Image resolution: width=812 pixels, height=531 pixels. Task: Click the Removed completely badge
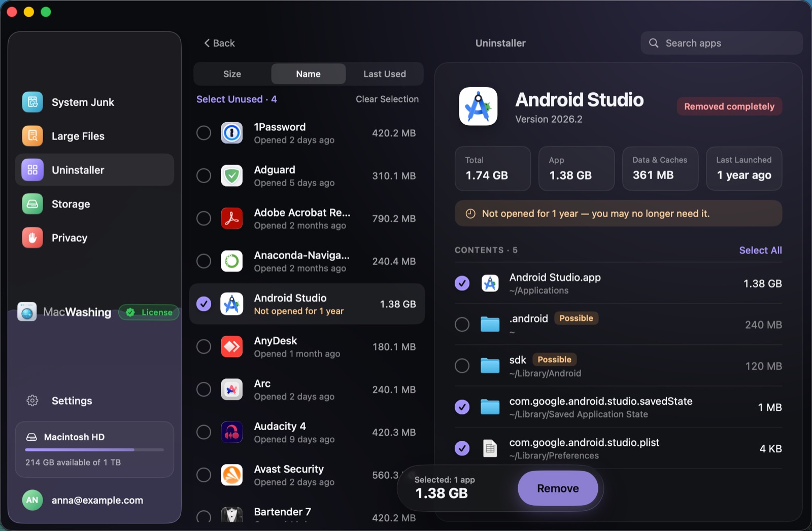pyautogui.click(x=729, y=107)
